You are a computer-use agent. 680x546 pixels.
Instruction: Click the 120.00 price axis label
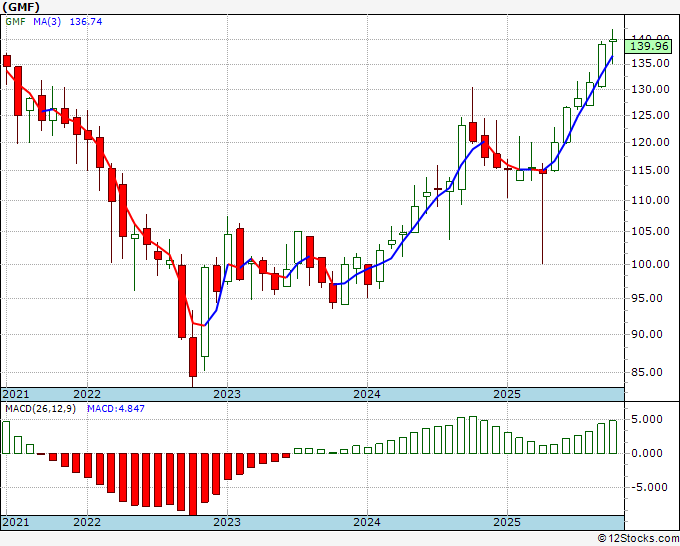[649, 143]
